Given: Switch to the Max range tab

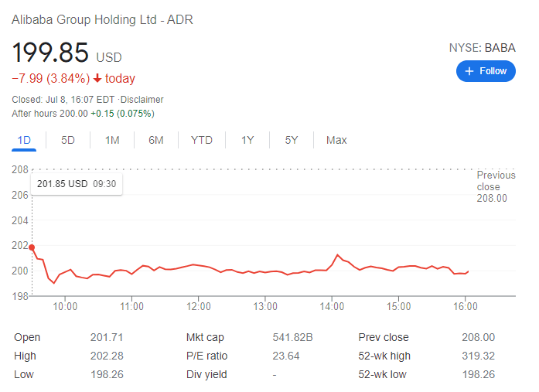Looking at the screenshot, I should click(336, 140).
